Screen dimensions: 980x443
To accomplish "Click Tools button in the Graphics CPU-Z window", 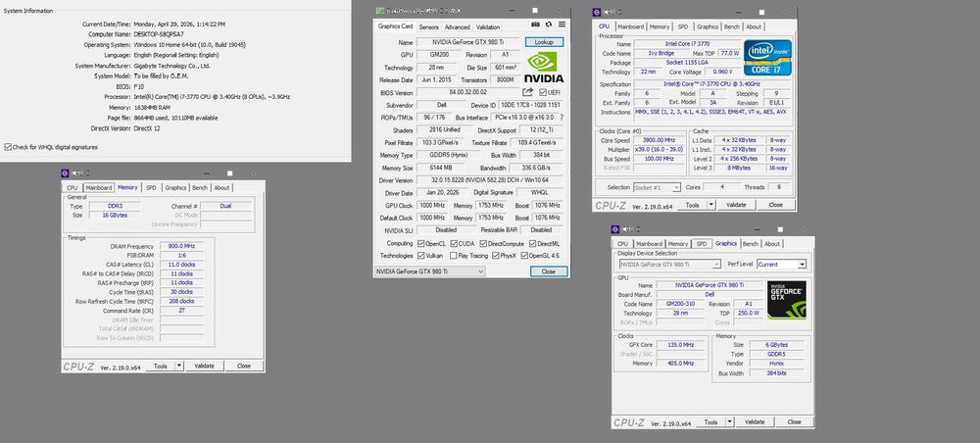I will pyautogui.click(x=710, y=421).
